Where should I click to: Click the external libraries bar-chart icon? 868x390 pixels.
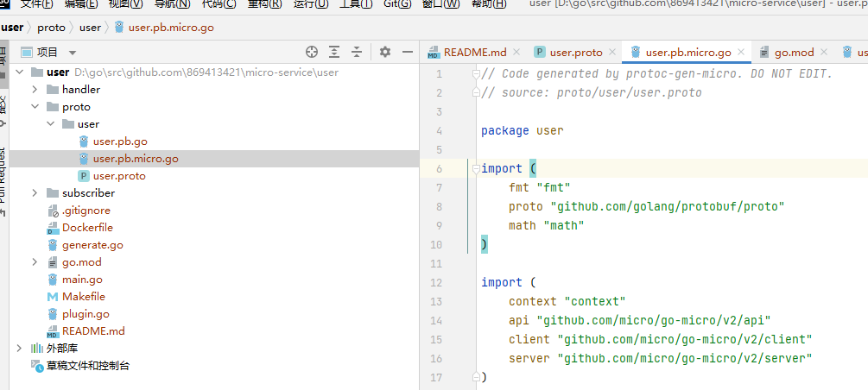37,349
